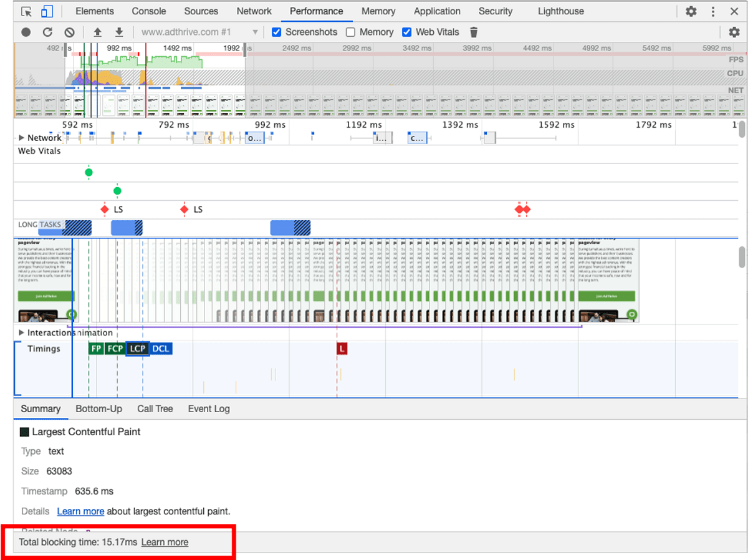Open the Sources tab
The image size is (748, 560).
[x=201, y=11]
